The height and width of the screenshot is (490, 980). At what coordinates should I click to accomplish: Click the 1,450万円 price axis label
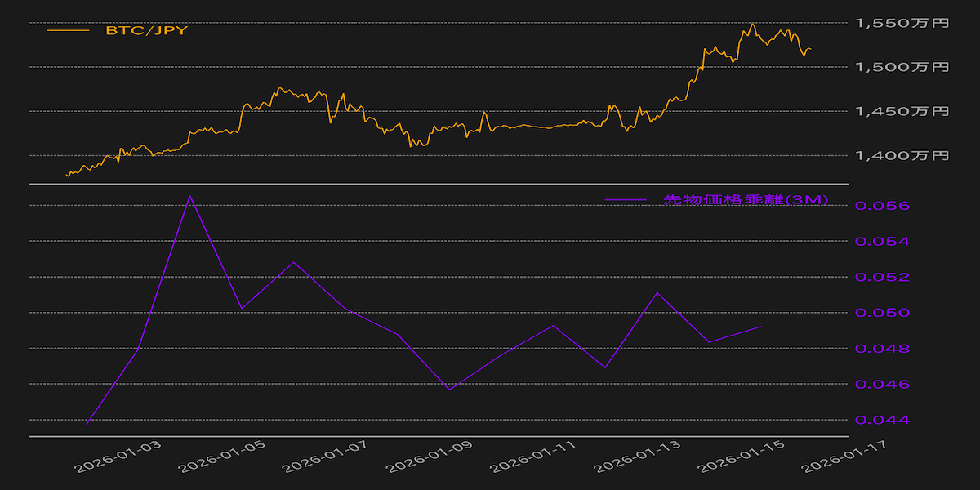tap(902, 111)
